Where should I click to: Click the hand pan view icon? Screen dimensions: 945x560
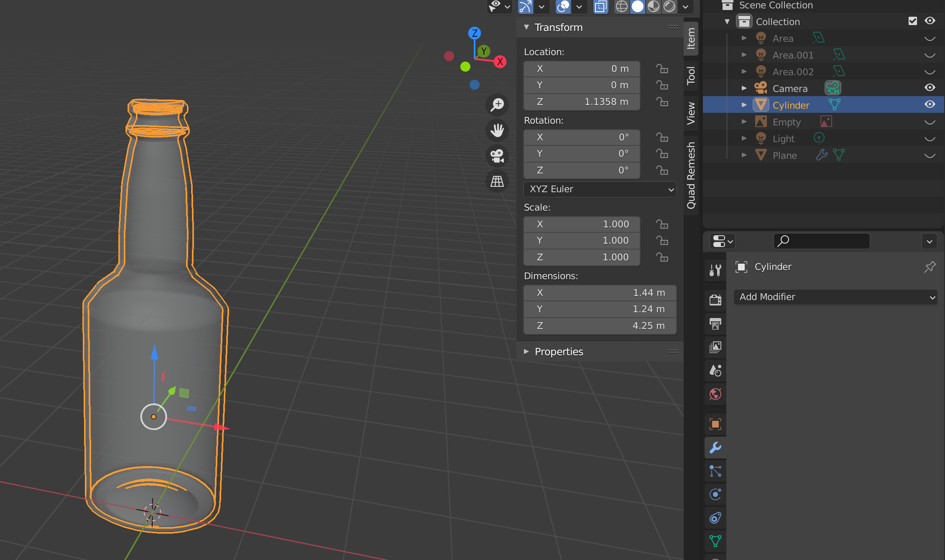(497, 130)
